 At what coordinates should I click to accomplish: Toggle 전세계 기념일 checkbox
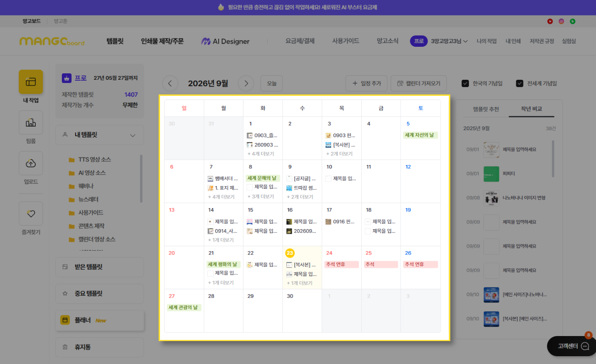[x=519, y=83]
